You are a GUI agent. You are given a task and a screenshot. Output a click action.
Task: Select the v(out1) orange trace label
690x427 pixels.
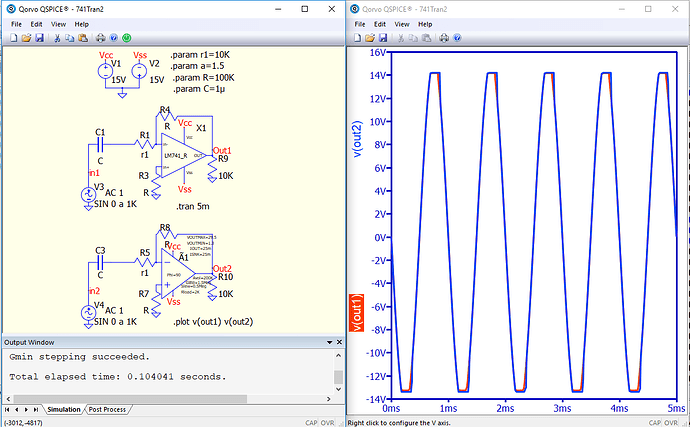[356, 313]
